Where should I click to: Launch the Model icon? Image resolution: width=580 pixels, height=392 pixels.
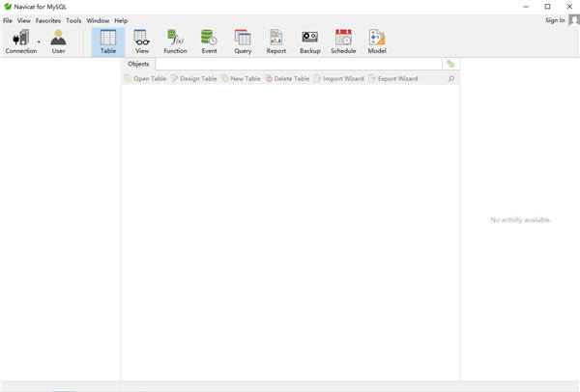click(x=377, y=42)
